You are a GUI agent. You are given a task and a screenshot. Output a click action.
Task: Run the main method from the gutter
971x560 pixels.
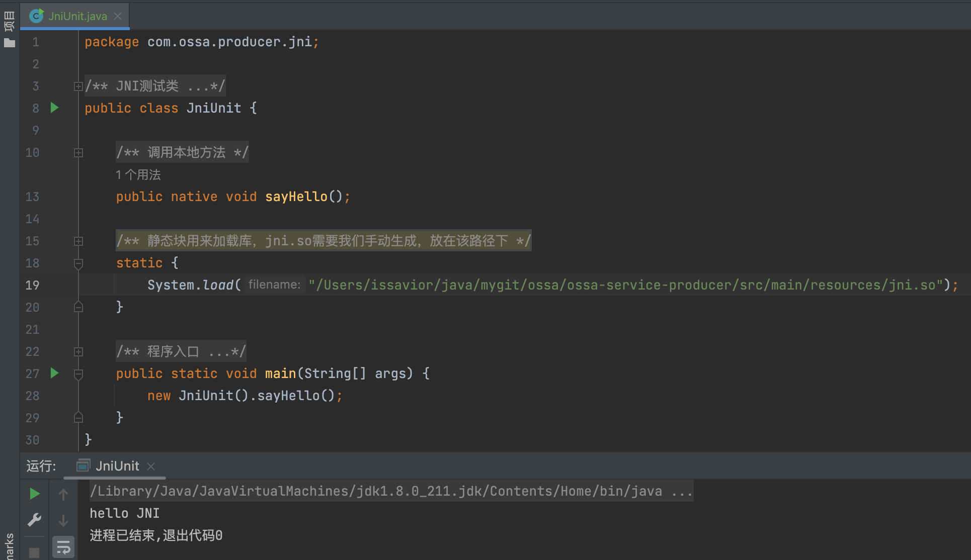coord(55,373)
